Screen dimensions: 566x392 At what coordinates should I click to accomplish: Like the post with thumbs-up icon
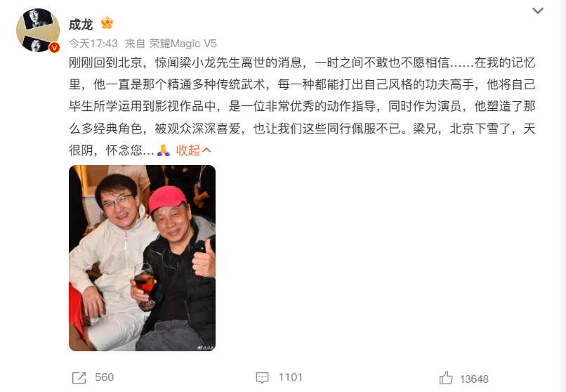(446, 378)
